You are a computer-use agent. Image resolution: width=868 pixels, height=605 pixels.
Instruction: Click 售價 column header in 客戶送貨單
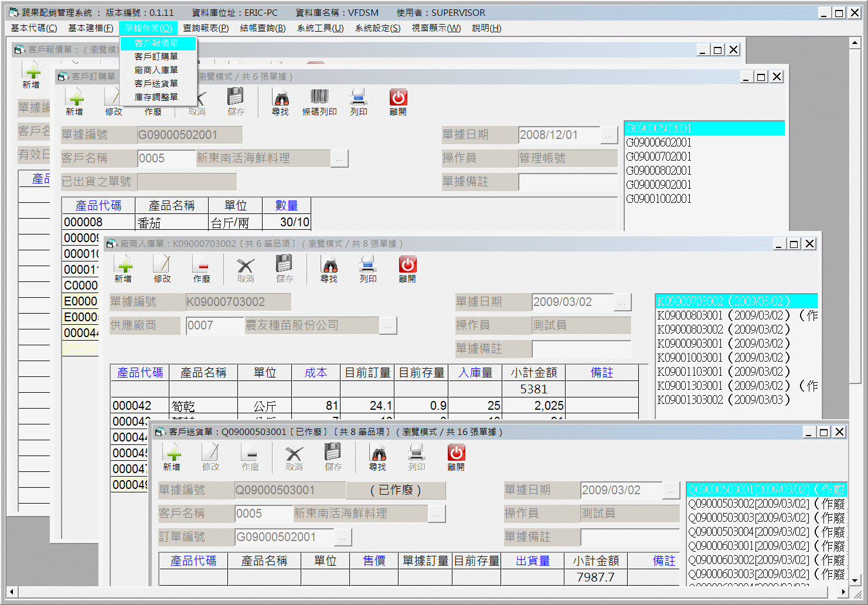(x=374, y=561)
